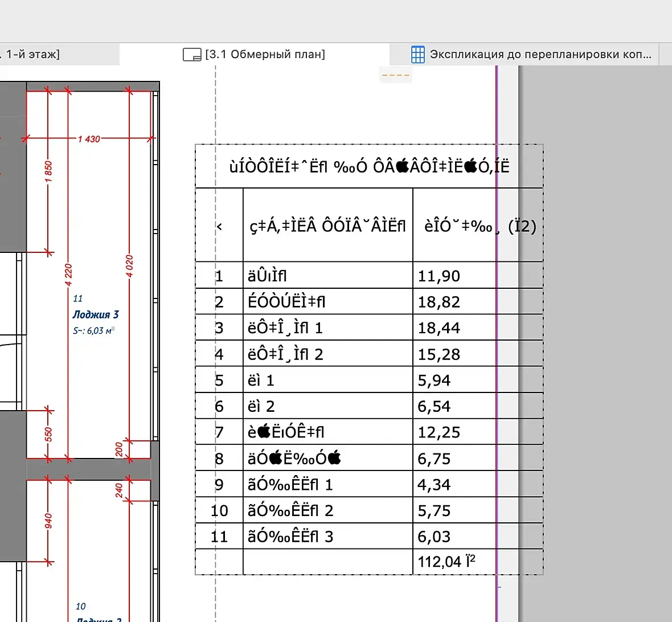Click the area column header with (Ï2)
The image size is (672, 622).
pyautogui.click(x=478, y=225)
